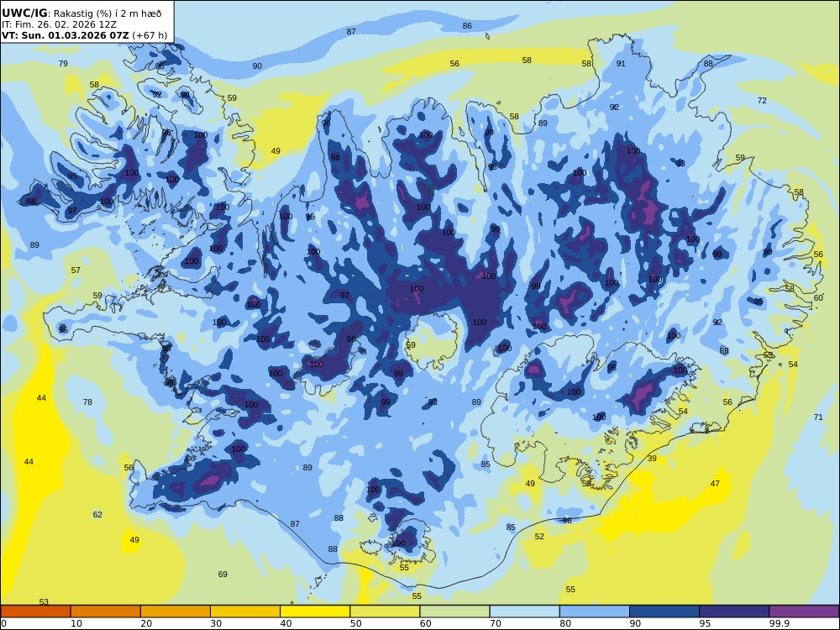
Task: Click the humidity value '52' on map
Action: [x=539, y=536]
